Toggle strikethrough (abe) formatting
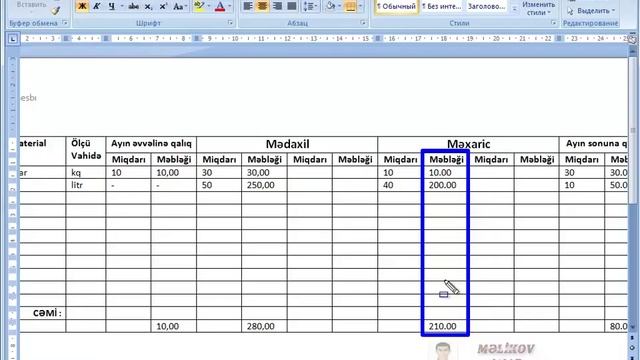Screen dimensions: 640x360 click(133, 6)
